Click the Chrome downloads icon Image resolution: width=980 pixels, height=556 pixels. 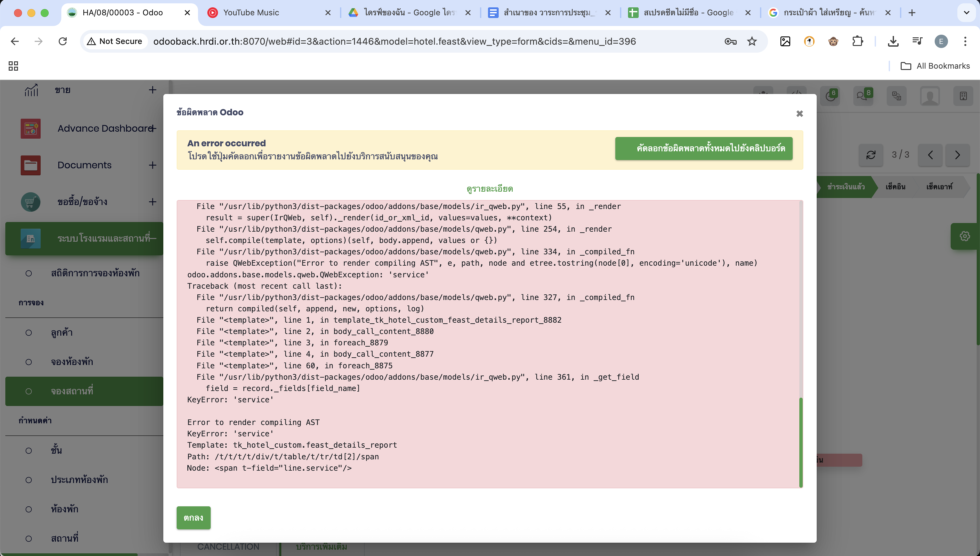point(893,41)
